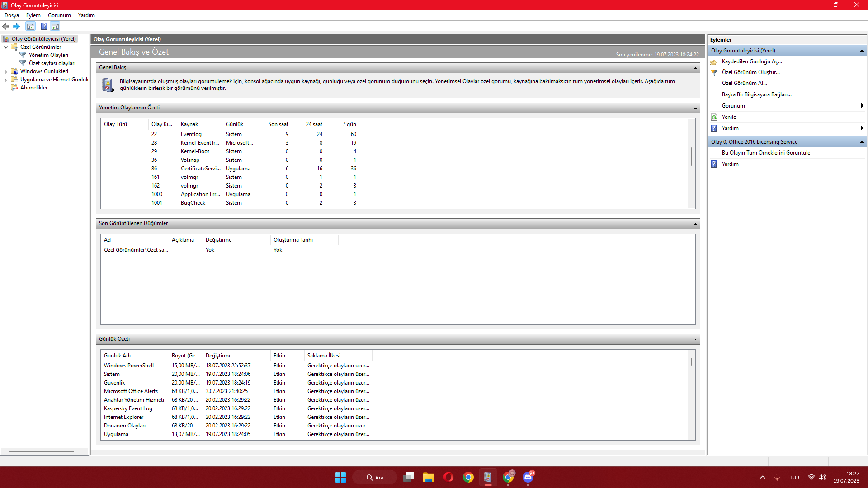Click show/hide action pane toolbar icon
Viewport: 868px width, 488px height.
55,26
